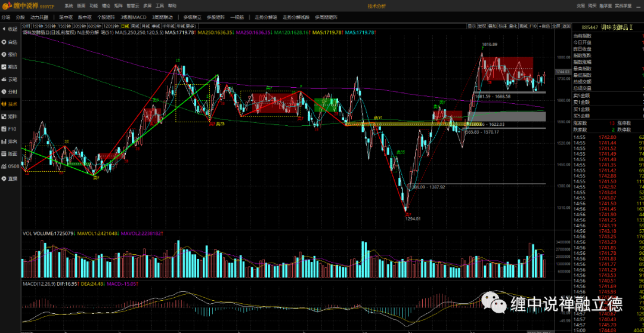Switch to 60分钟 period tab

[95, 26]
